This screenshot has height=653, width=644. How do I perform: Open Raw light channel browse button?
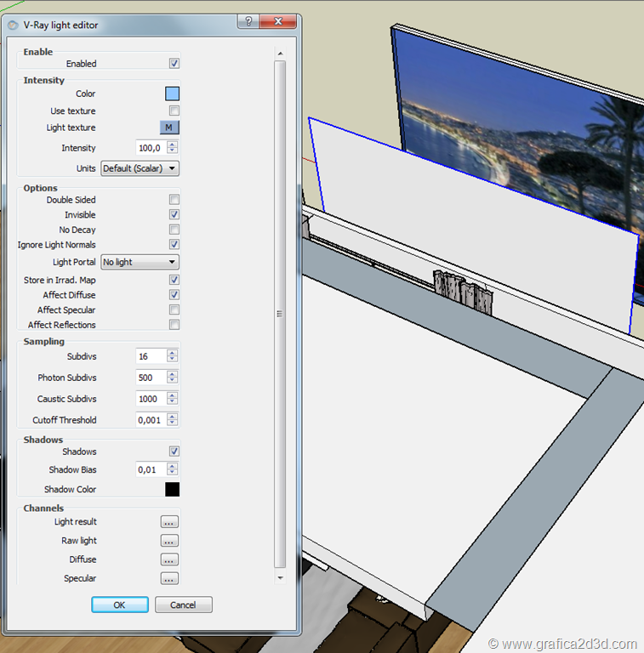point(169,541)
